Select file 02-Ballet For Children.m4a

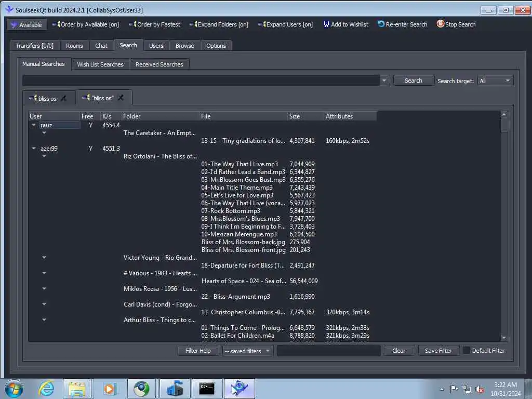[237, 336]
